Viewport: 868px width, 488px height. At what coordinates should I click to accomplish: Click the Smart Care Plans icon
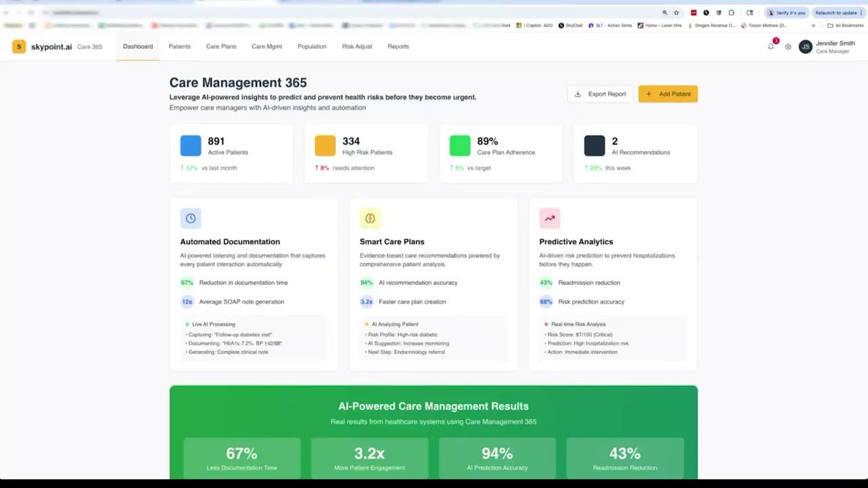[370, 218]
